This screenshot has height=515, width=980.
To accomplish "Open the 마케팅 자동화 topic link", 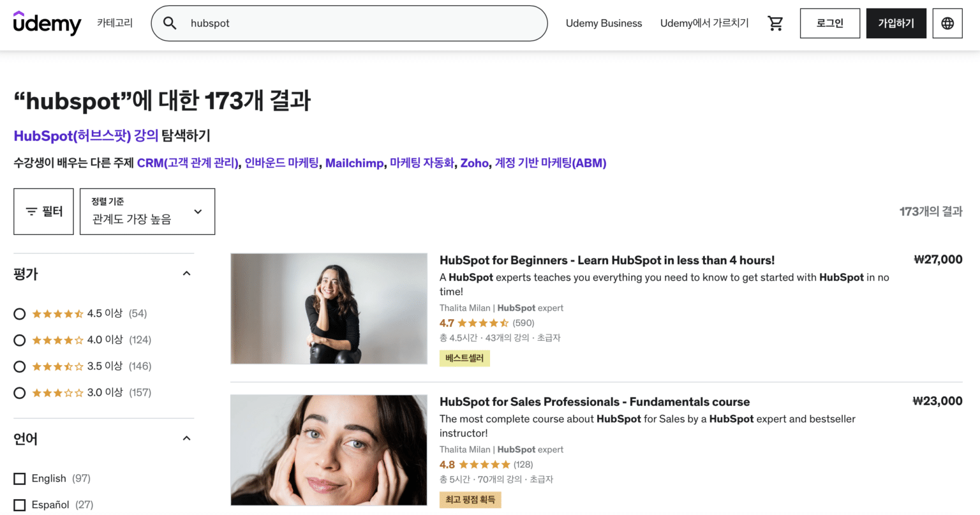I will tap(422, 163).
